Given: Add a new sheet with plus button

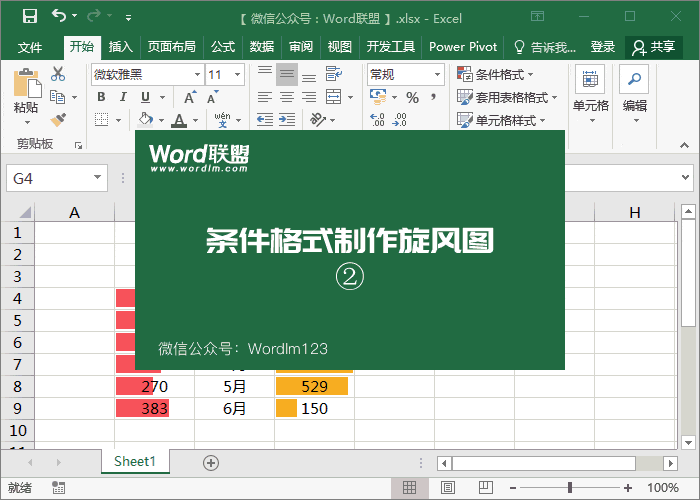Looking at the screenshot, I should pyautogui.click(x=211, y=463).
